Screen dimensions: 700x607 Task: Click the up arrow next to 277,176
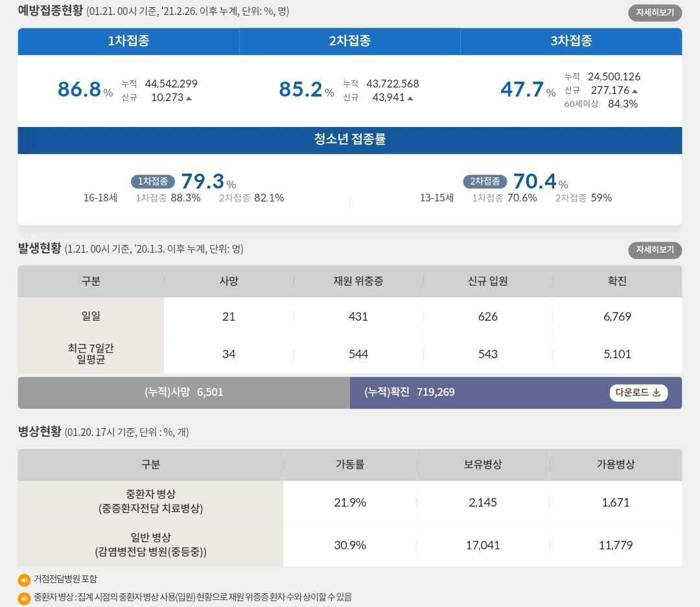pyautogui.click(x=635, y=91)
